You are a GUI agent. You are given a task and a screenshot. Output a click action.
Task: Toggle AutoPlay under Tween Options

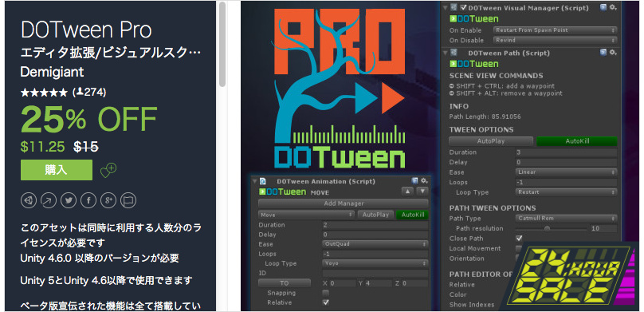click(491, 141)
